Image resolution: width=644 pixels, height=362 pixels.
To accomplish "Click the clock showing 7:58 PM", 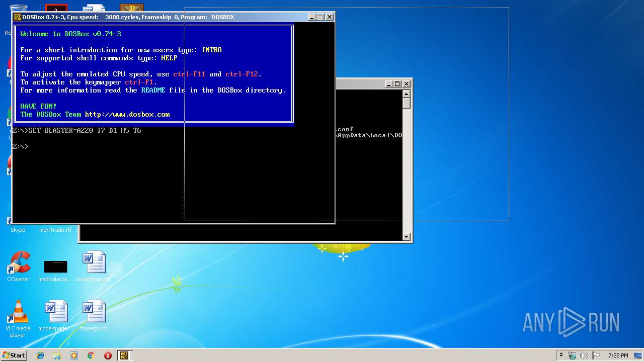I will click(x=618, y=355).
